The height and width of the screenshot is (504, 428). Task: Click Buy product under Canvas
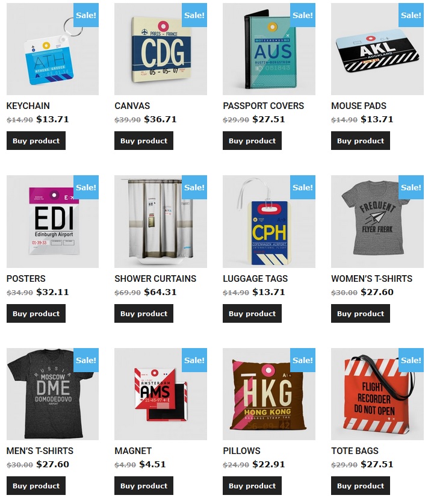point(144,140)
